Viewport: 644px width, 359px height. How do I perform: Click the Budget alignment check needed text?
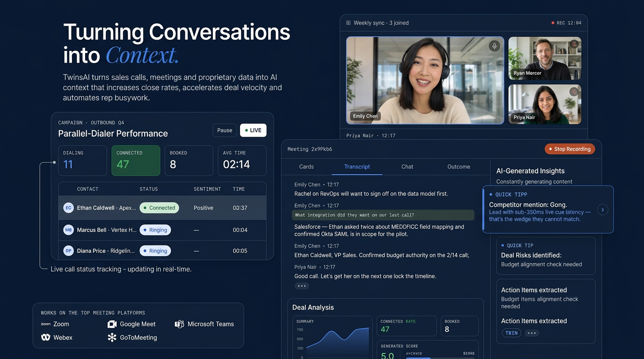click(542, 265)
